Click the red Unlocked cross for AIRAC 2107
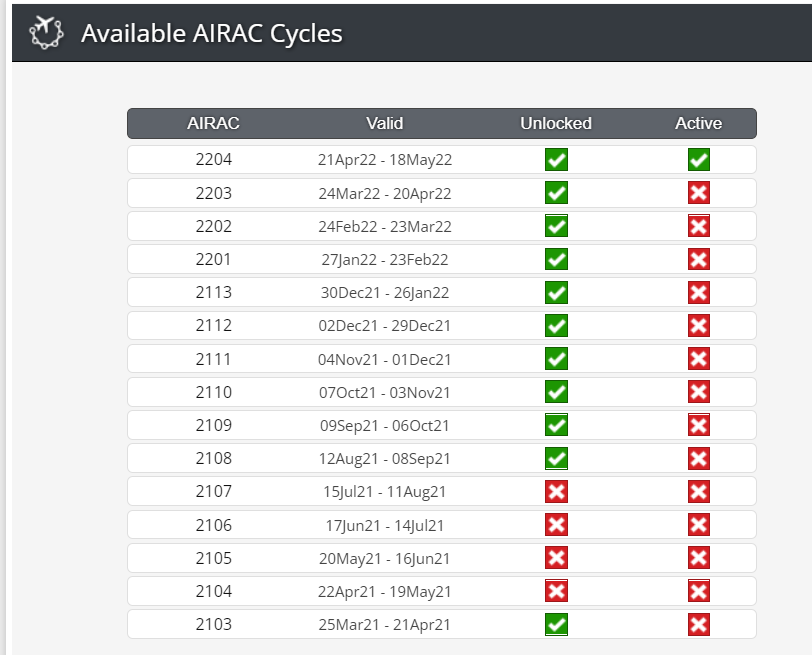Screen dimensions: 812x655 coord(556,491)
